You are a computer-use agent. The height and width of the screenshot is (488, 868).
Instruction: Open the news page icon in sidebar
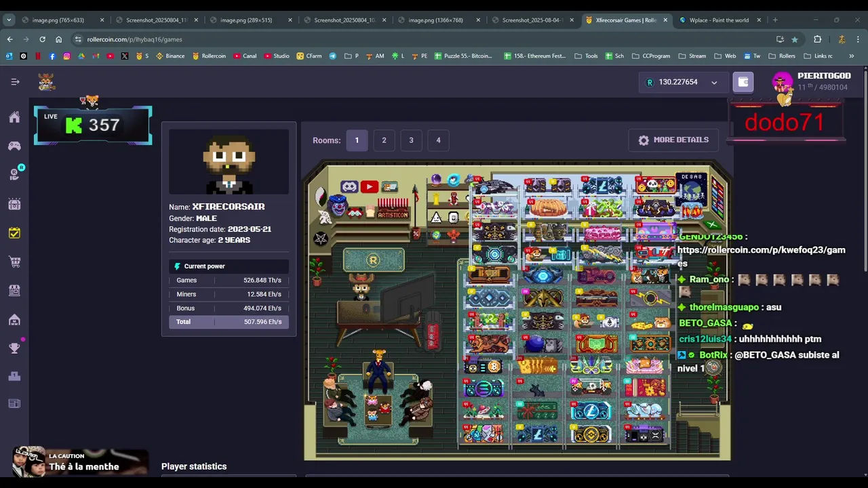[x=14, y=404]
